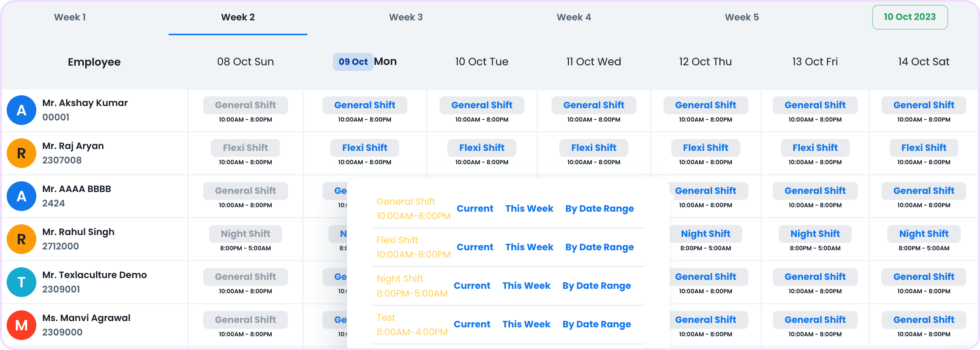Select Mr. AAAA BBBB's profile avatar
This screenshot has height=350, width=980.
21,196
